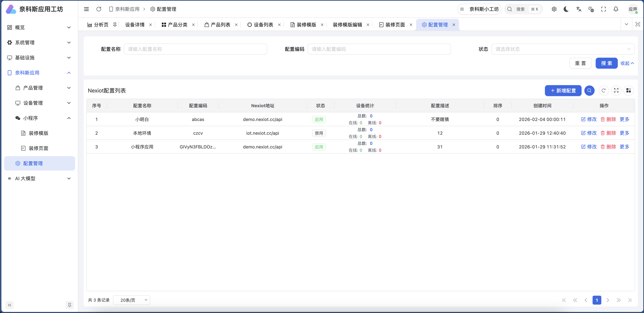
Task: Collapse the sidebar menu hamburger icon
Action: tap(86, 9)
